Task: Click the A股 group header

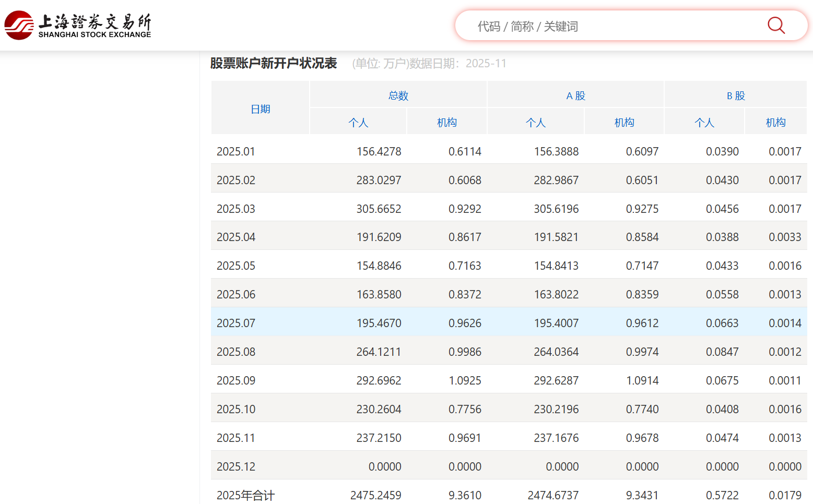Action: tap(575, 95)
